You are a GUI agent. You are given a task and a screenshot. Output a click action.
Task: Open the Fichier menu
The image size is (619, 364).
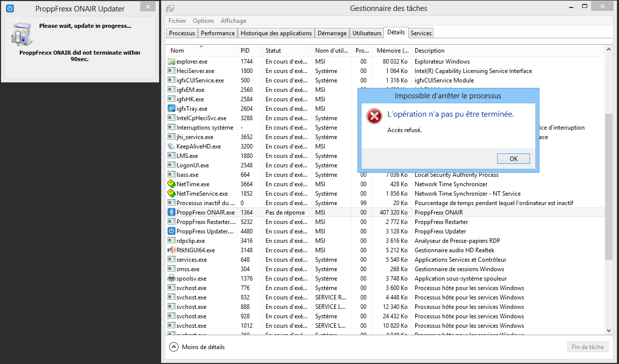pos(177,21)
